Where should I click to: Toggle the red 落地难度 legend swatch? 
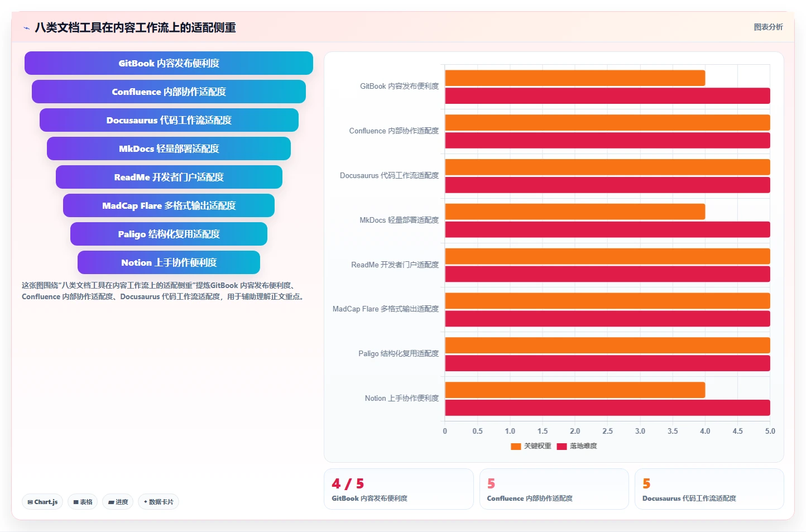tap(562, 446)
